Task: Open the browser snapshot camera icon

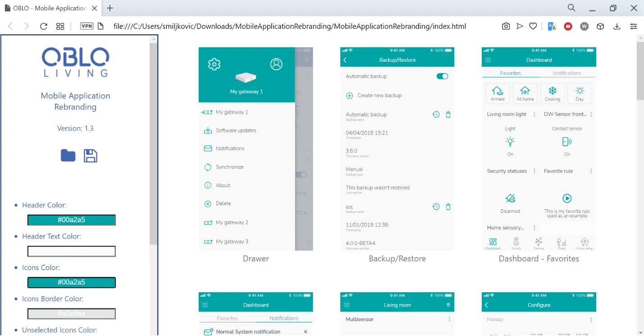Action: (506, 26)
